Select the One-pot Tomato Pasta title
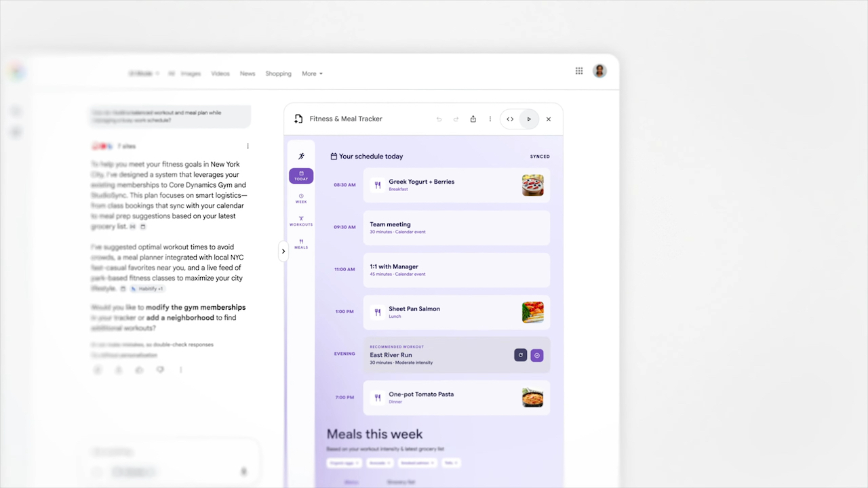The image size is (868, 488). pos(421,394)
